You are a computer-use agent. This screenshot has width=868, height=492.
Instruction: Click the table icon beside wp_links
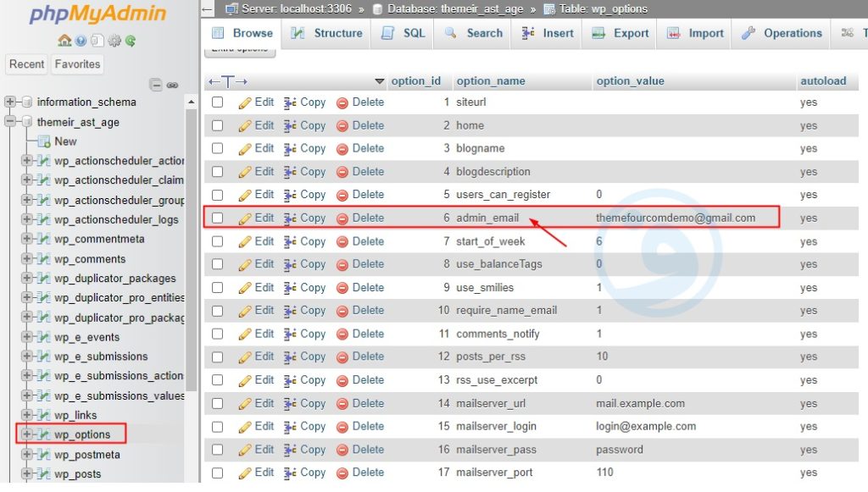(x=44, y=415)
